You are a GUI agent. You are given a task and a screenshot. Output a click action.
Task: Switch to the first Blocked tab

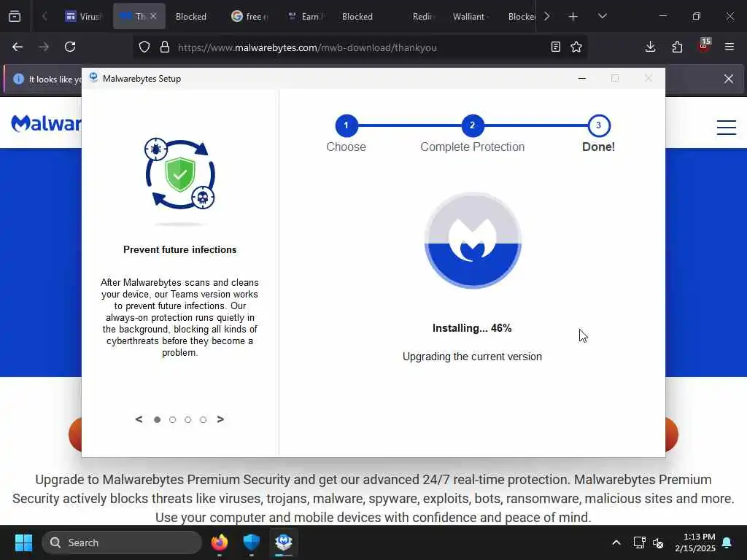191,16
